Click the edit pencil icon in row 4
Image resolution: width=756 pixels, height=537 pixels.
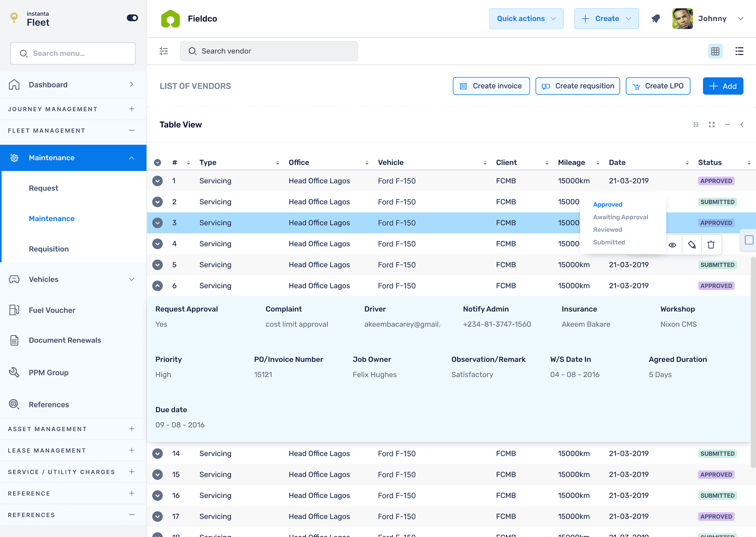point(692,245)
